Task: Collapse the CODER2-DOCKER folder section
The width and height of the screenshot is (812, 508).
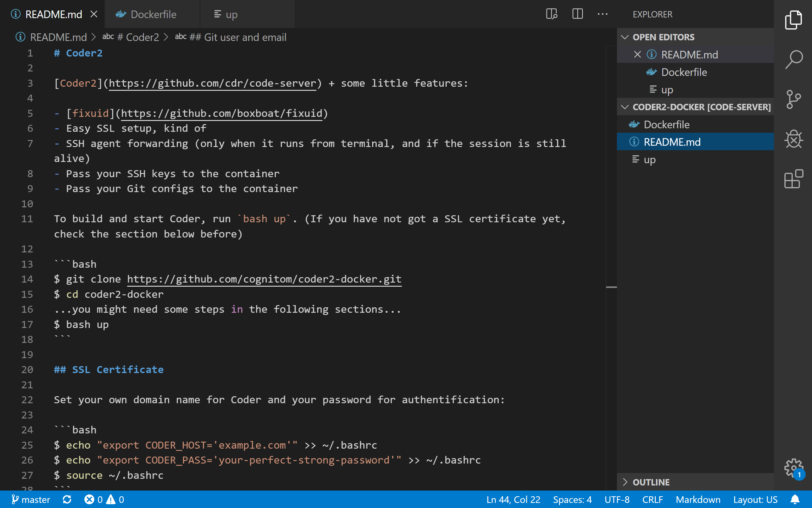Action: [695, 107]
